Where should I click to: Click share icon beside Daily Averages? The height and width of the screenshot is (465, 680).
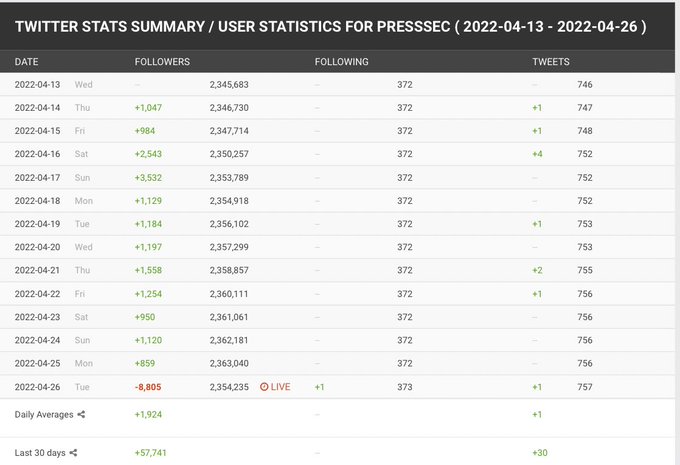(81, 414)
